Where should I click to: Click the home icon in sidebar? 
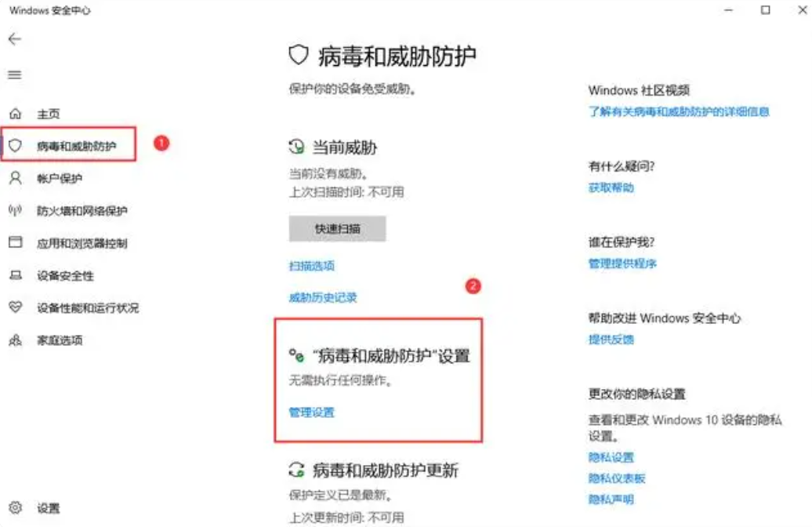[16, 114]
